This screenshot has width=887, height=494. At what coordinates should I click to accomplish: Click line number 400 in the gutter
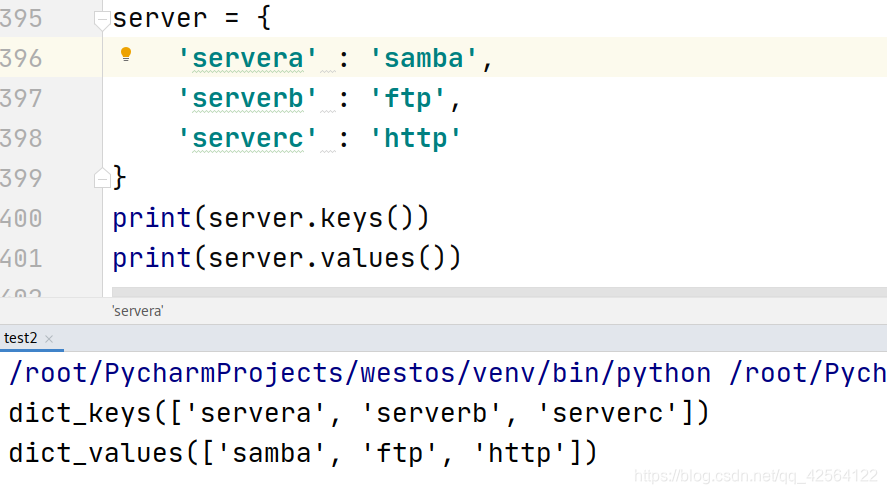tap(21, 218)
